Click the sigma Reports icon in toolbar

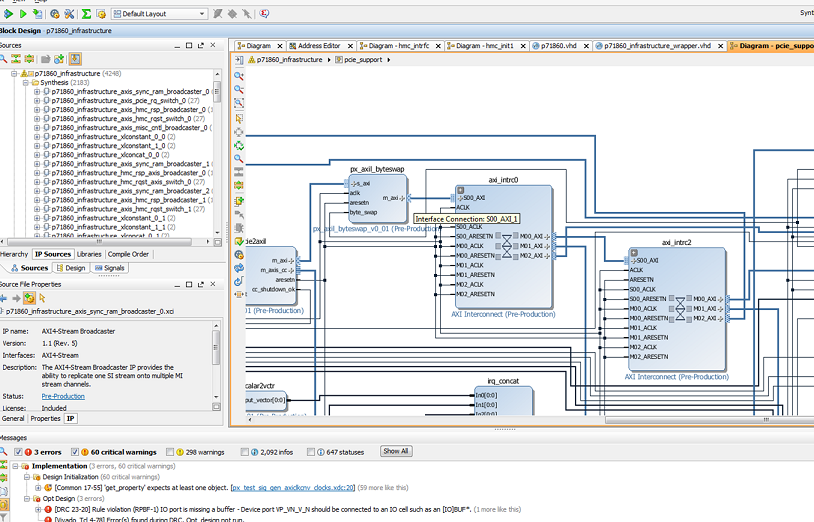coord(86,14)
